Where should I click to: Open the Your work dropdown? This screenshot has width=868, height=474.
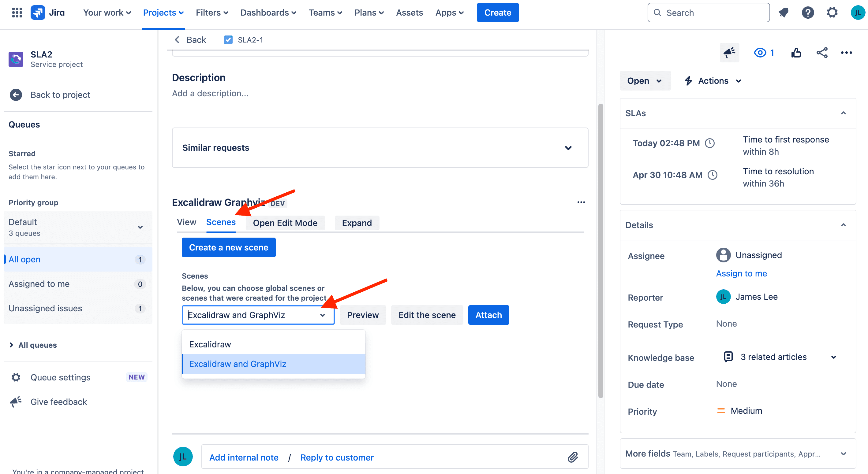(x=107, y=13)
